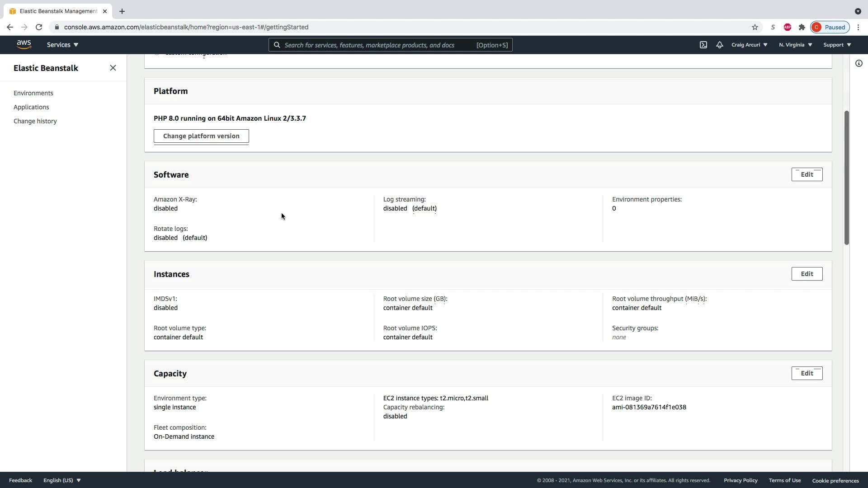The height and width of the screenshot is (488, 868).
Task: Open the N. Virginia region selector
Action: click(x=795, y=45)
